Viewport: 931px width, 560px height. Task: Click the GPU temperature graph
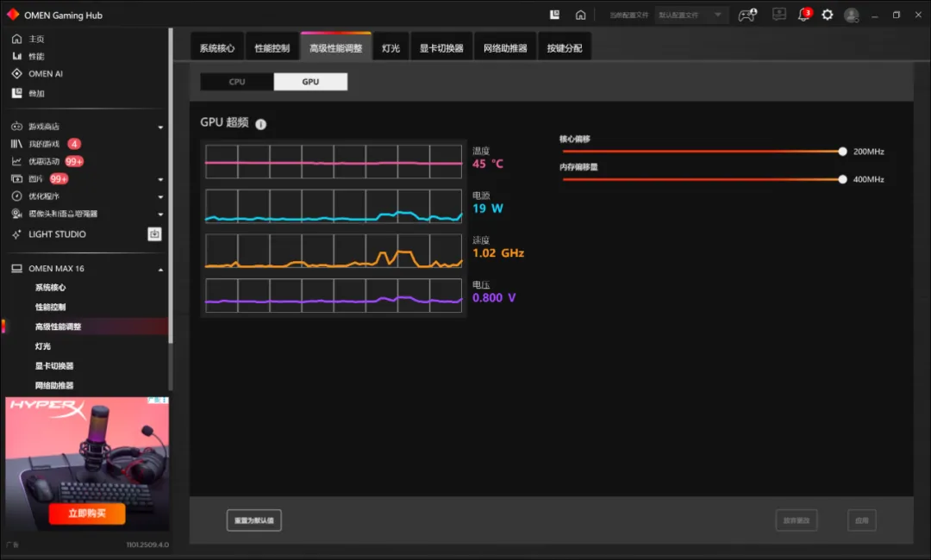[x=333, y=161]
